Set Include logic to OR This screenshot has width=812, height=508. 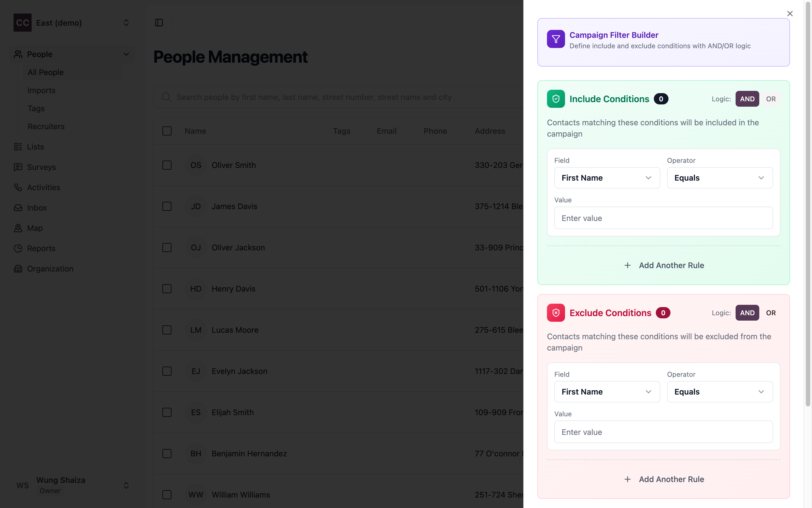[771, 99]
